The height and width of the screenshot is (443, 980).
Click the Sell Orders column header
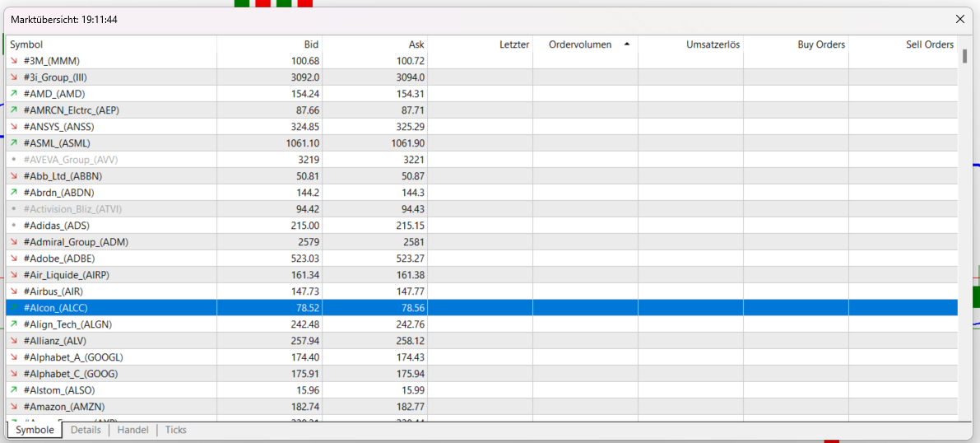(903, 45)
